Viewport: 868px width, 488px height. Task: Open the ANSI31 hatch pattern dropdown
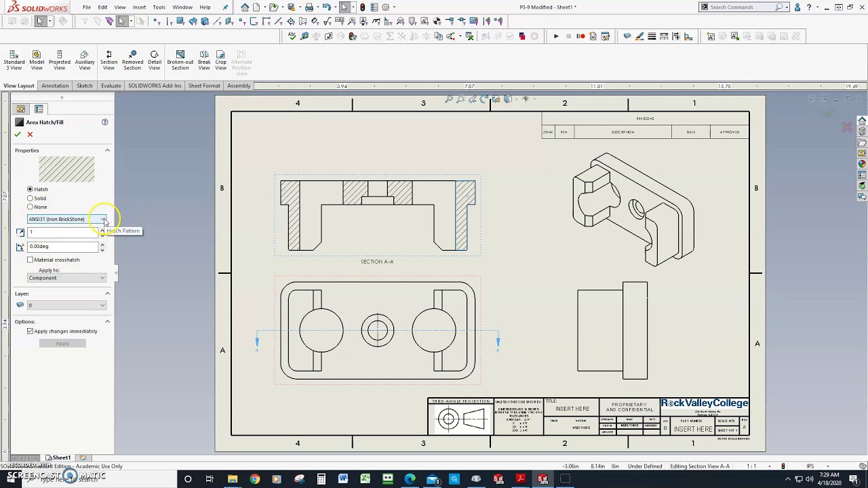[x=66, y=219]
